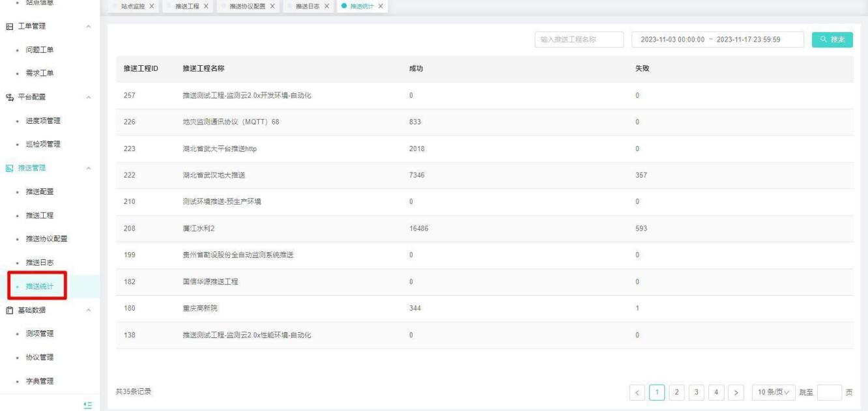Open 推送日志 in the sidebar

(x=38, y=262)
